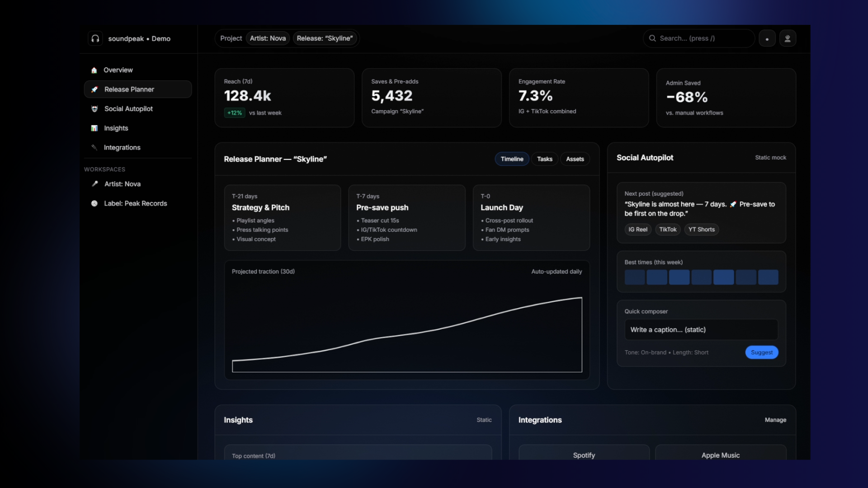868x488 pixels.
Task: Click the Manage link in Integrations
Action: point(775,420)
